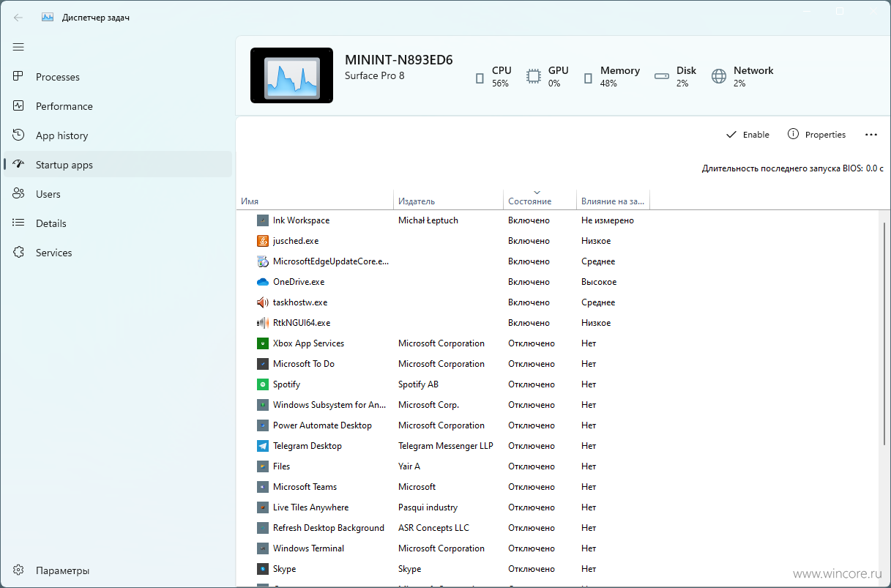Sort by the Имя column header

click(x=315, y=201)
